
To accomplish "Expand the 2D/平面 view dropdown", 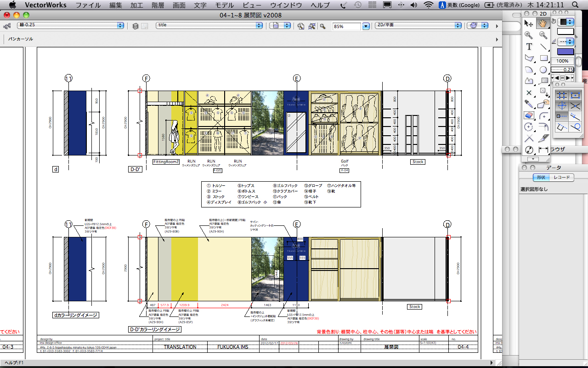I will pos(418,26).
